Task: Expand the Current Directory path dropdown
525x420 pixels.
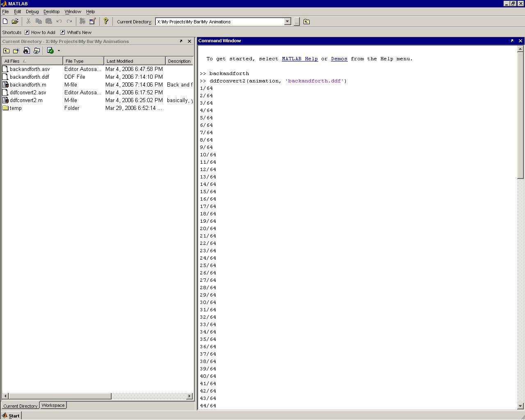Action: coord(288,22)
